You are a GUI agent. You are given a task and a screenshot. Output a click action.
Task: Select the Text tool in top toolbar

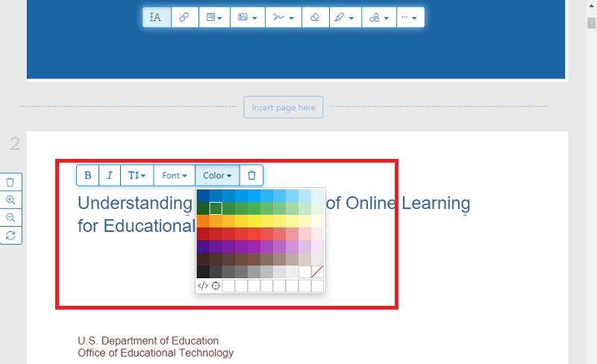[157, 17]
